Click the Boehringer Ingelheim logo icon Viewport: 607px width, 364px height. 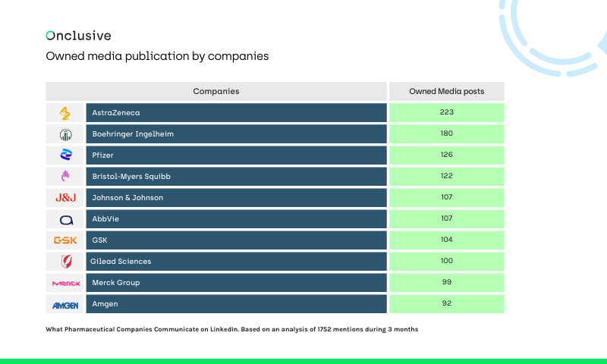[x=65, y=135]
